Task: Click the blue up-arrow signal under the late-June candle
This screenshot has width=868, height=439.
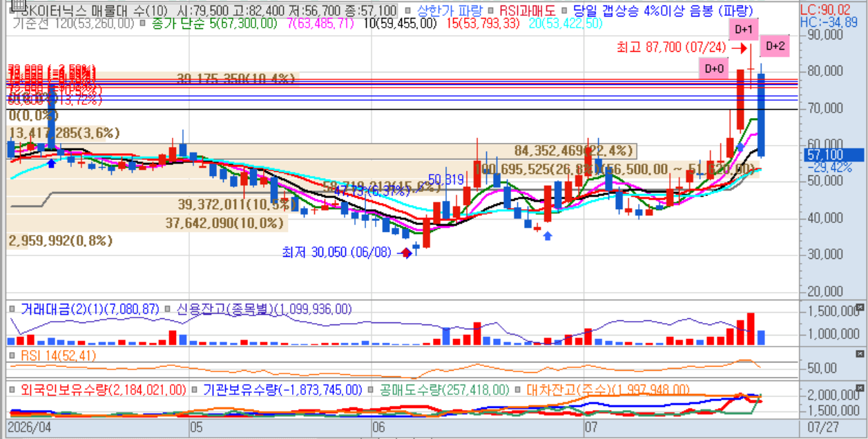Action: (x=548, y=235)
